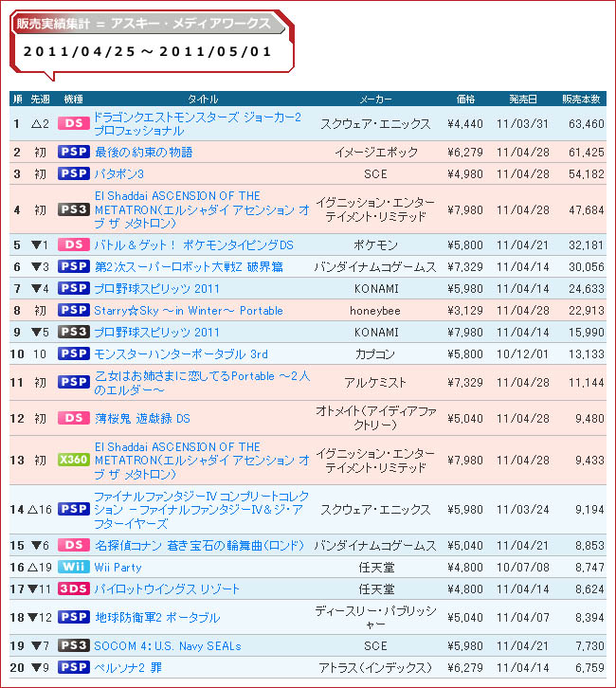Image resolution: width=616 pixels, height=688 pixels.
Task: Click the date range 2011/04/25 ~ 2011/05/01
Action: tap(148, 52)
